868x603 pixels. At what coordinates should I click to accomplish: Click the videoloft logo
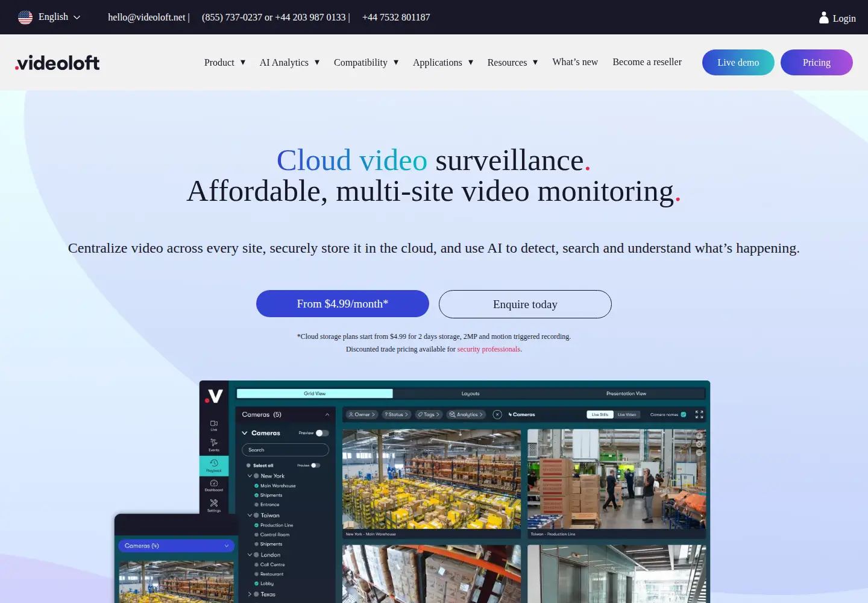click(x=57, y=63)
